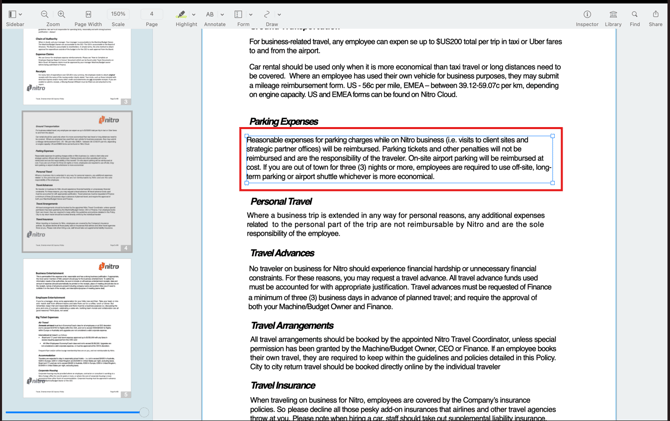The image size is (670, 421).
Task: Select the Annotate text tool
Action: point(211,14)
